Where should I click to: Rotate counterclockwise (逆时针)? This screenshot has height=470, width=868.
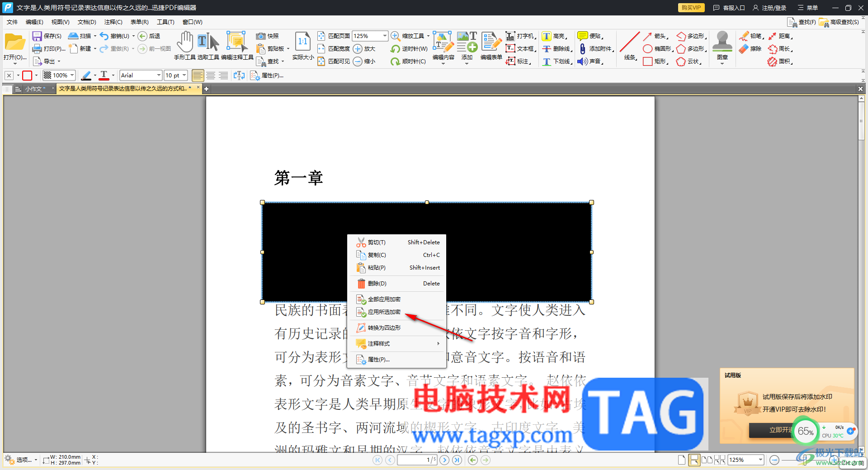coord(409,49)
